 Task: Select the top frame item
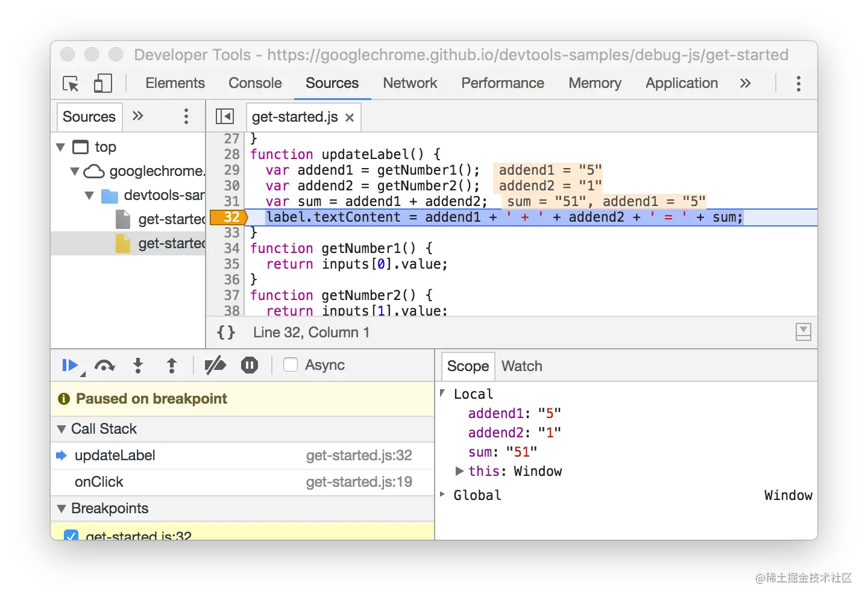(x=105, y=147)
